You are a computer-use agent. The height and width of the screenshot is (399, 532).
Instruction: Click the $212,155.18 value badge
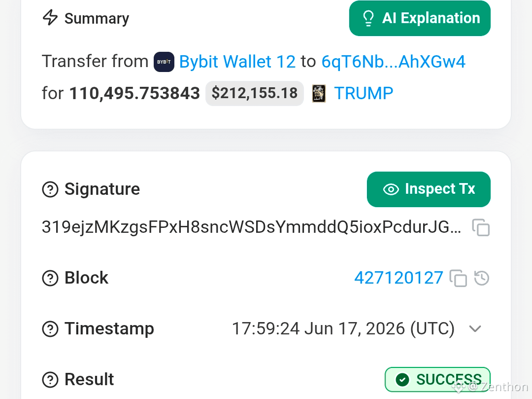pos(255,93)
